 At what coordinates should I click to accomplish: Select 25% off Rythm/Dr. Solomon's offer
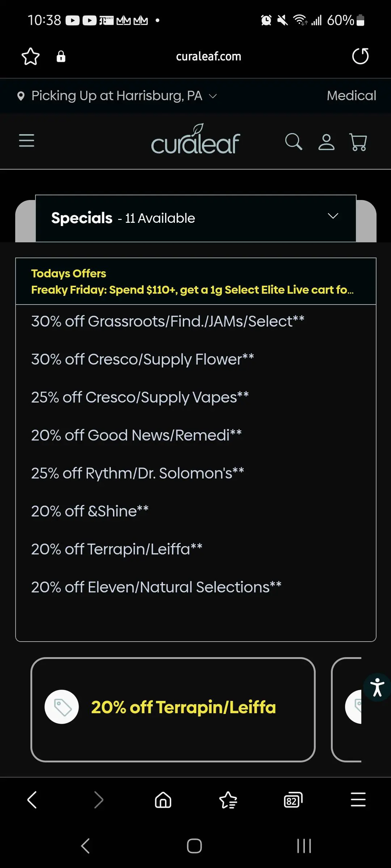pos(138,473)
